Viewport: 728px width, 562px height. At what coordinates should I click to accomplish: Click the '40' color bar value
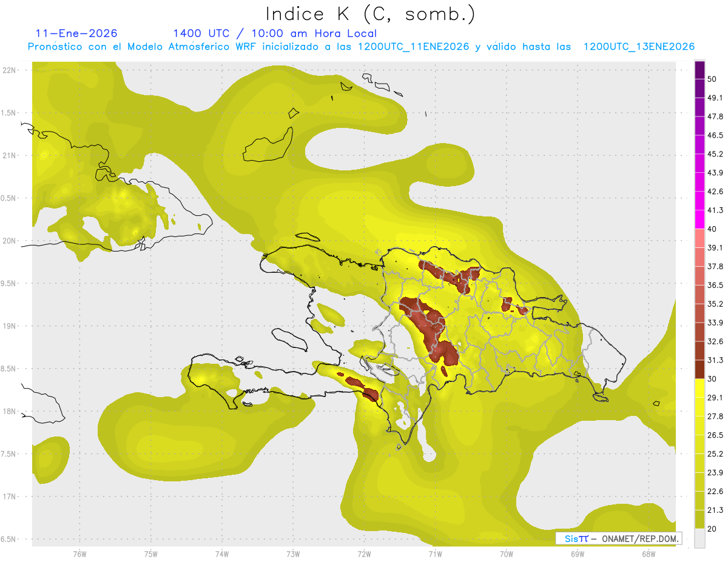(712, 229)
